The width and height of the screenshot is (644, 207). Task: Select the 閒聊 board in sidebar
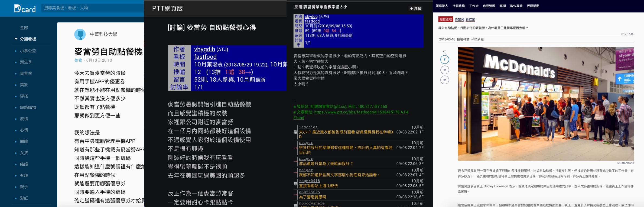(24, 142)
